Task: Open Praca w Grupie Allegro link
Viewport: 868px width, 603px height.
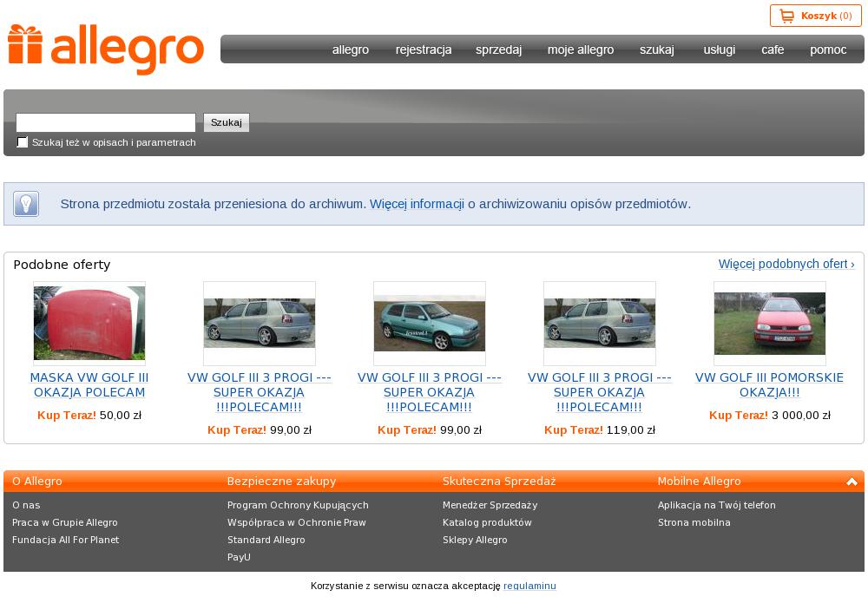Action: point(65,522)
